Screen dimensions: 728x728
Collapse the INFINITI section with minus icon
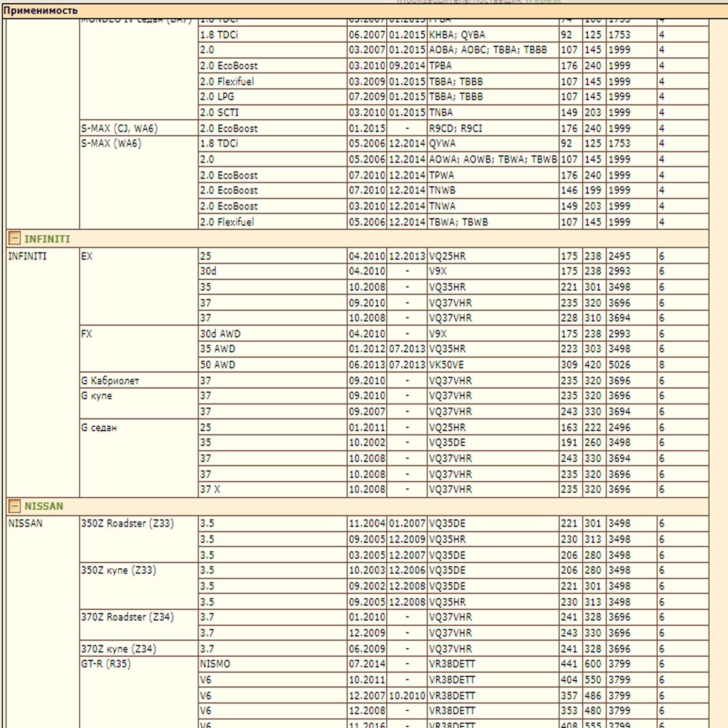(x=15, y=238)
